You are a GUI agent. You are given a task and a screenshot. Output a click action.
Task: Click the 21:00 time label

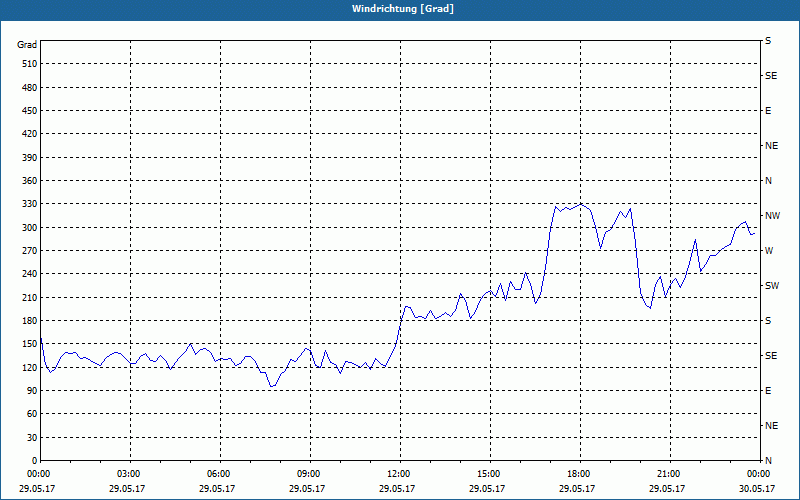(670, 474)
